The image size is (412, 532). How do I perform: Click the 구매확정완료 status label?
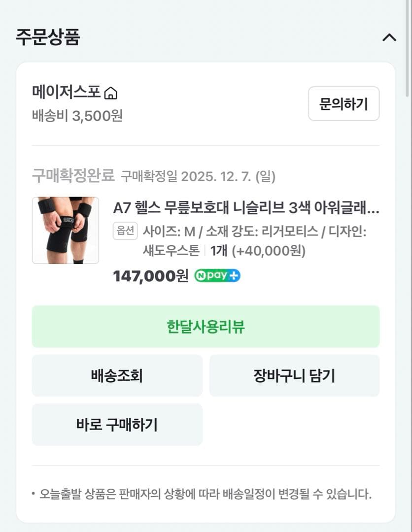(73, 175)
